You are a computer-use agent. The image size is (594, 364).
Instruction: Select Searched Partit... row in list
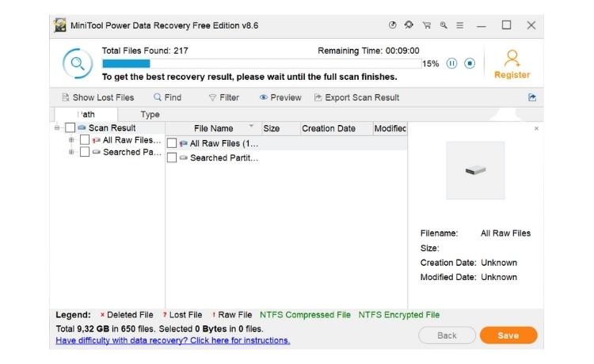click(x=287, y=157)
